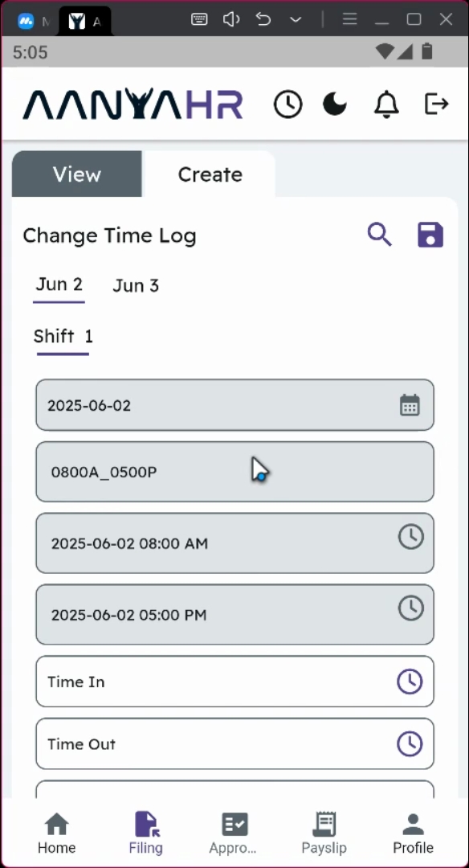
Task: Open calendar picker for 2025-06-02
Action: coord(410,405)
